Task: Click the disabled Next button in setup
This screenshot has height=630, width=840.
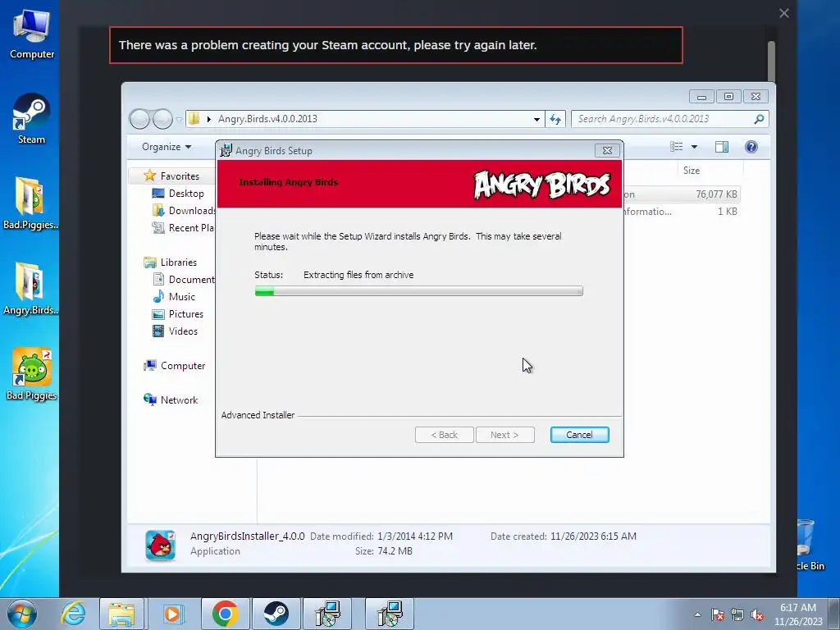Action: [504, 435]
